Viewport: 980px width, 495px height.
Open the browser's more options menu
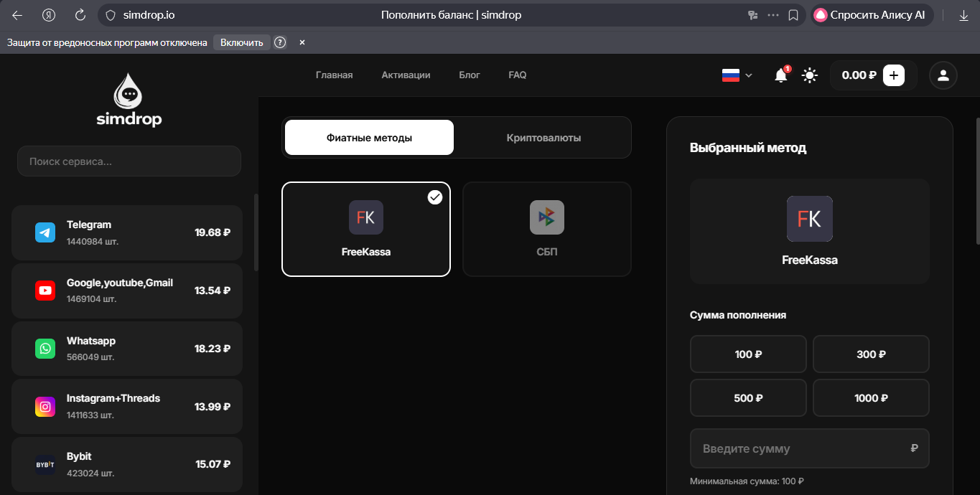773,15
